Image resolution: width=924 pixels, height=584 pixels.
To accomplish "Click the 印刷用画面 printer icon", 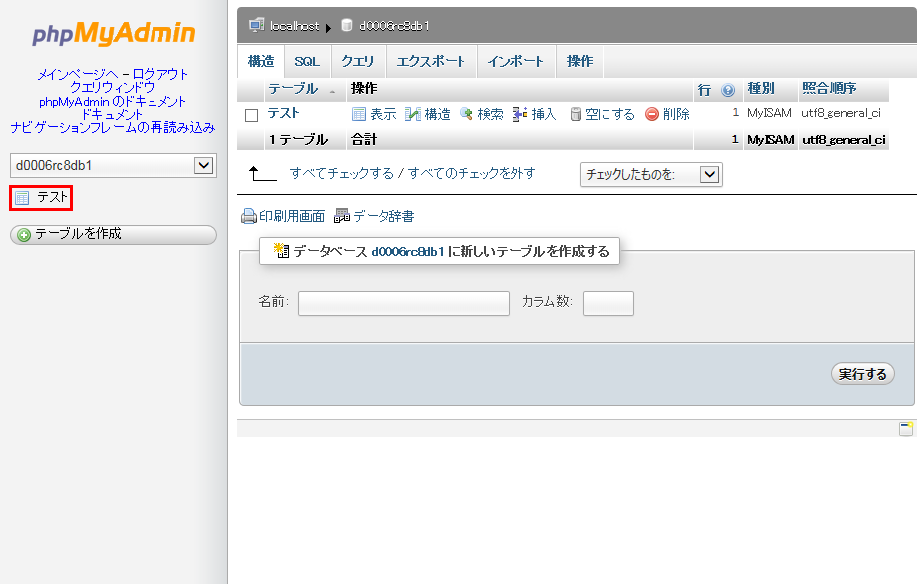I will point(249,217).
